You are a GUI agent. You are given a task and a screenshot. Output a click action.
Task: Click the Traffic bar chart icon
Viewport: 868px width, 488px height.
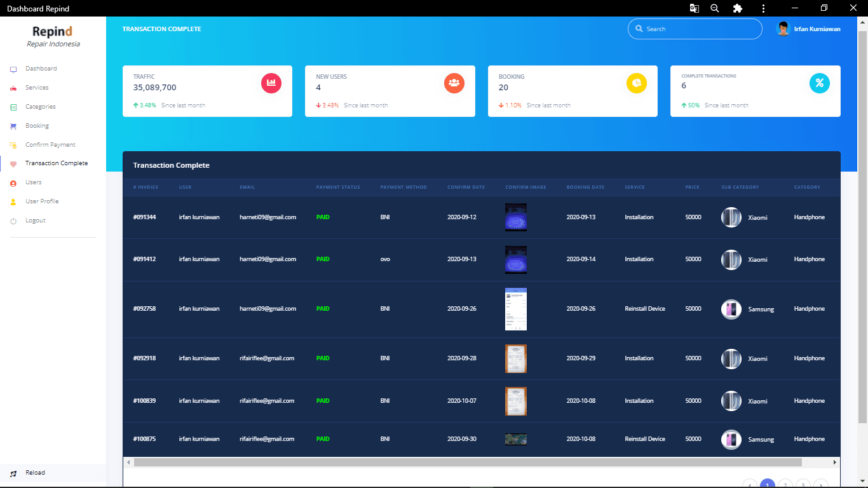pyautogui.click(x=271, y=83)
